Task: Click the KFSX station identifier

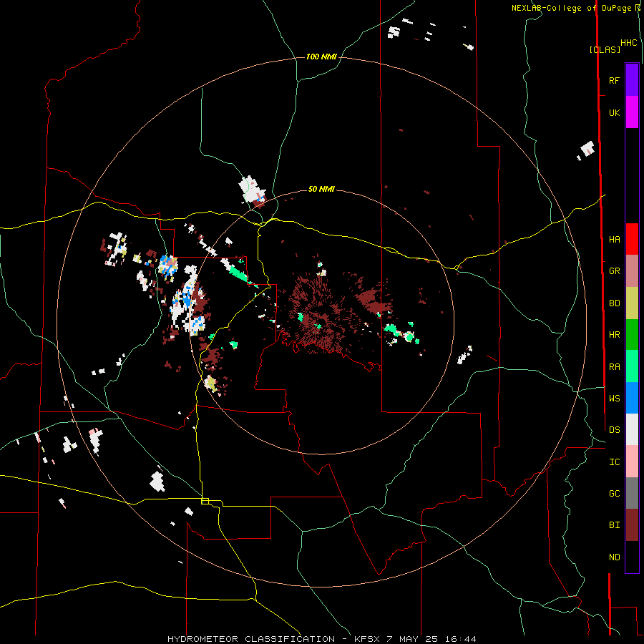Action: (x=367, y=639)
